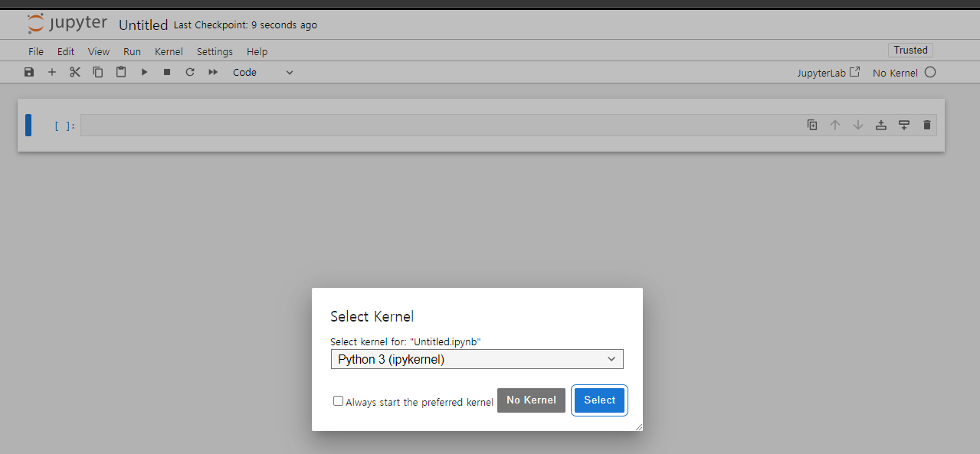980x454 pixels.
Task: Click the empty cell execution prompt
Action: pyautogui.click(x=64, y=126)
